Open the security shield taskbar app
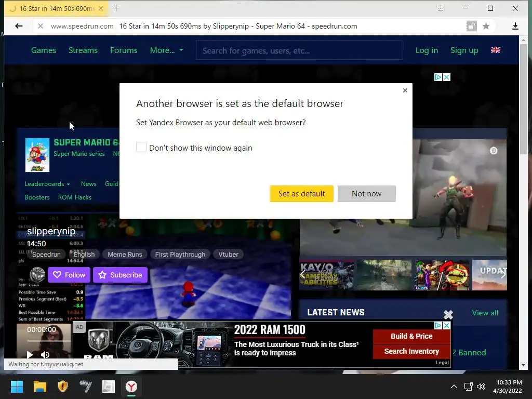The height and width of the screenshot is (399, 532). click(x=63, y=387)
